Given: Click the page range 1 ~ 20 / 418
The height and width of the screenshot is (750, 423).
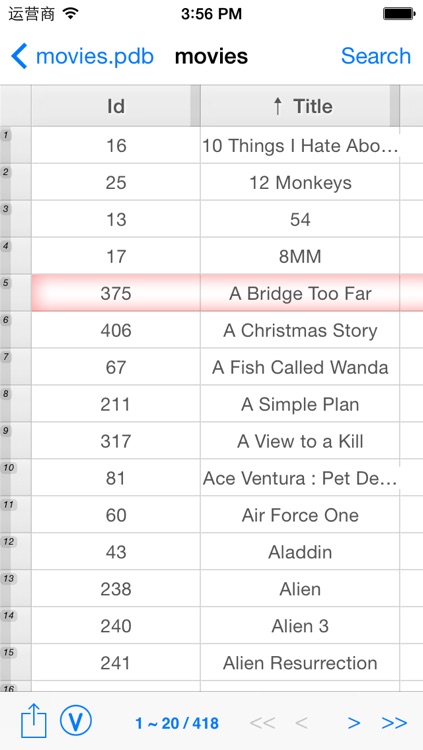Looking at the screenshot, I should click(x=177, y=723).
